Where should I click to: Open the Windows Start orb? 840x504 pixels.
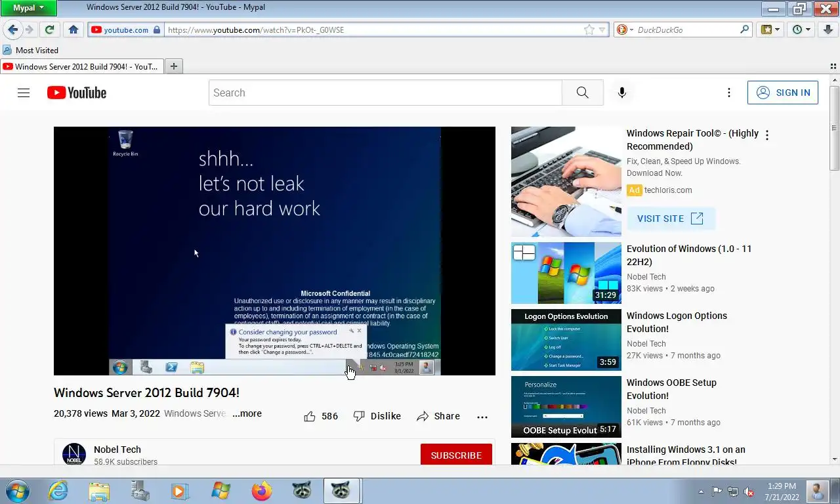[16, 491]
